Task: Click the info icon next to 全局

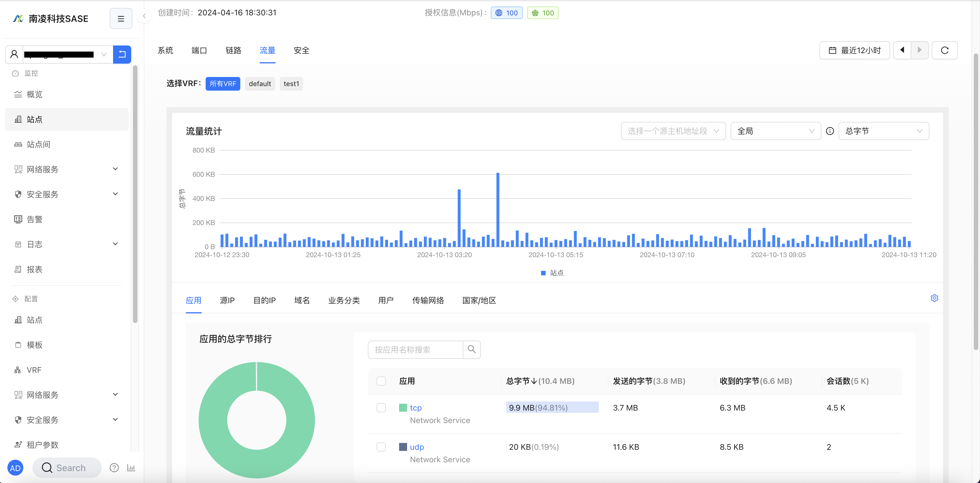Action: 830,131
